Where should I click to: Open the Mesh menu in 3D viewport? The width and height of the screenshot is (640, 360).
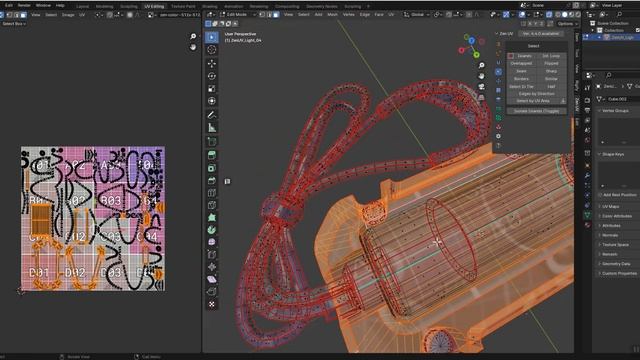[x=333, y=15]
